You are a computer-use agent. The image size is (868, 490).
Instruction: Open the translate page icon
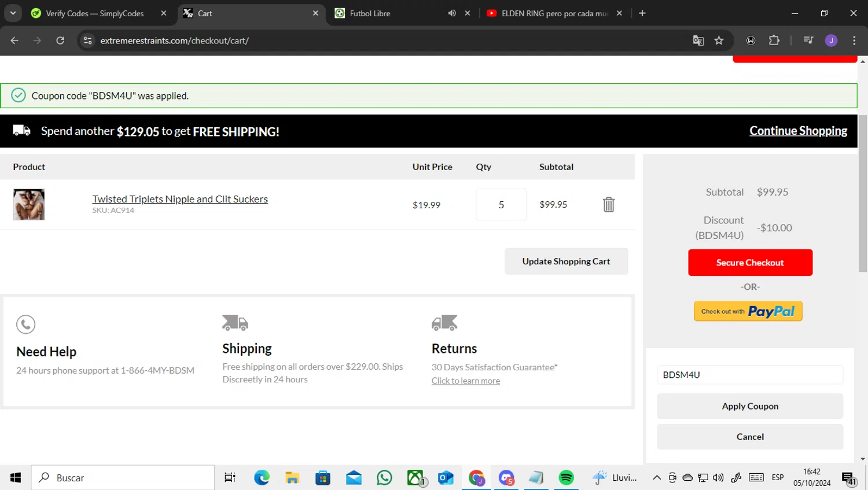(x=698, y=40)
